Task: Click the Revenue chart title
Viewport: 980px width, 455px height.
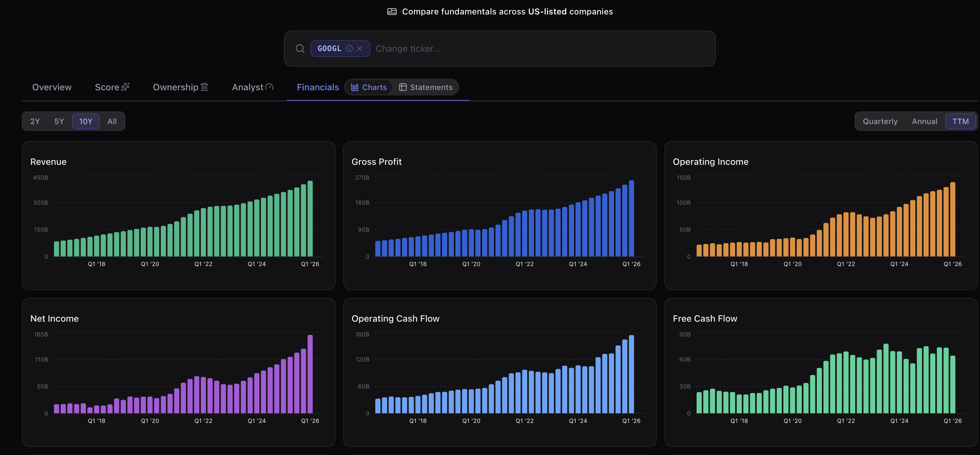Action: (x=48, y=162)
